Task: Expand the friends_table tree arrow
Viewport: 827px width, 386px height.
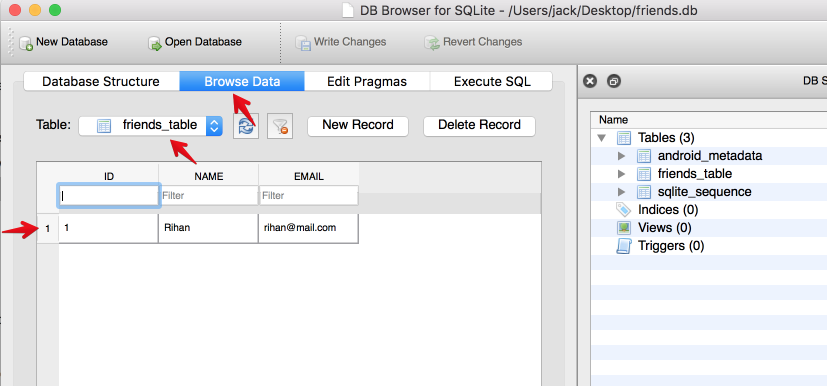Action: click(x=621, y=174)
